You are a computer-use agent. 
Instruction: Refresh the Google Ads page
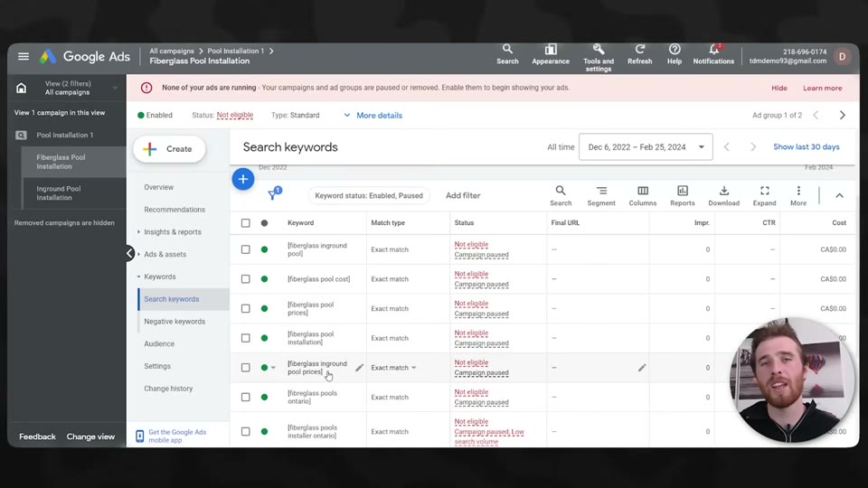[x=639, y=55]
